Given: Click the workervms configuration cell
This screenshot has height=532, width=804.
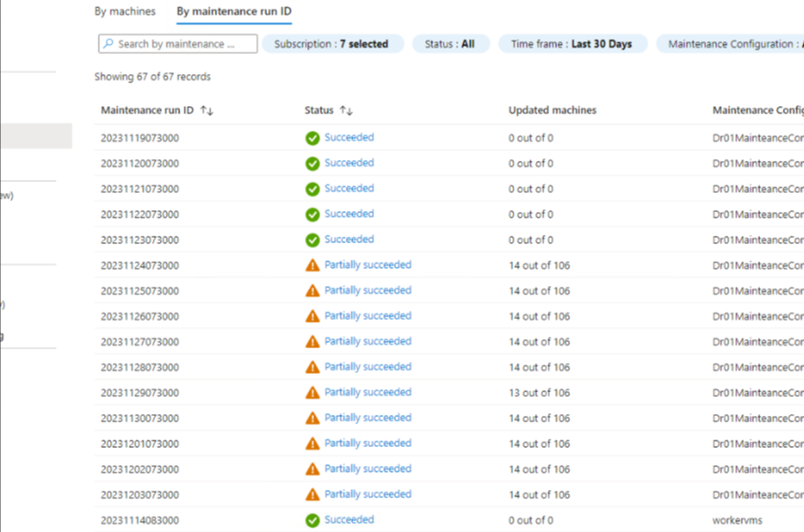Looking at the screenshot, I should pyautogui.click(x=737, y=521).
